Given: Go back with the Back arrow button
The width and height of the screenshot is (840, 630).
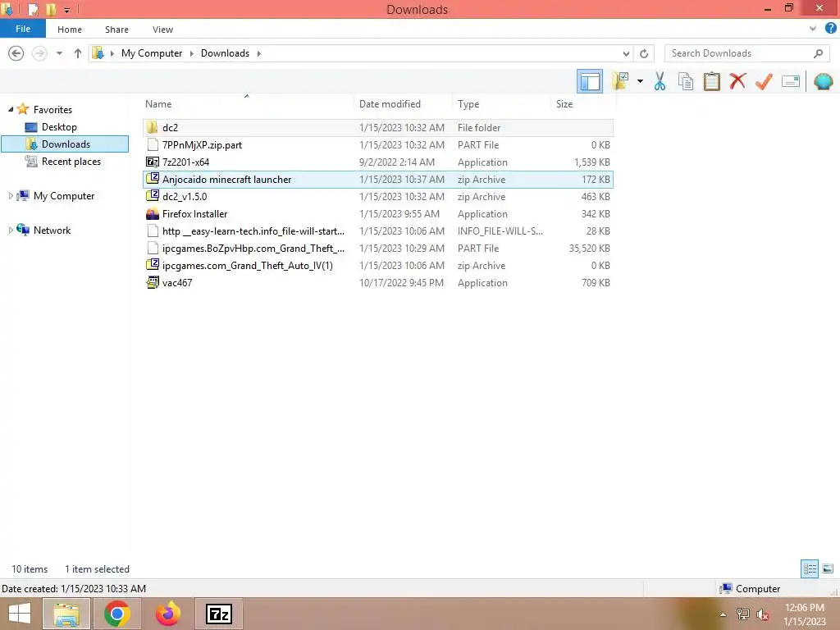Looking at the screenshot, I should point(16,53).
